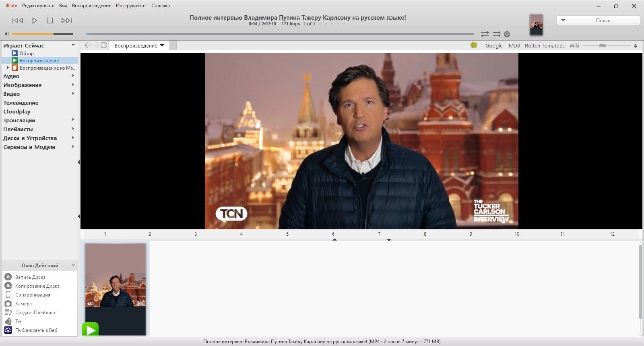Refresh the view with the reload icon
This screenshot has height=346, width=644.
coord(104,45)
